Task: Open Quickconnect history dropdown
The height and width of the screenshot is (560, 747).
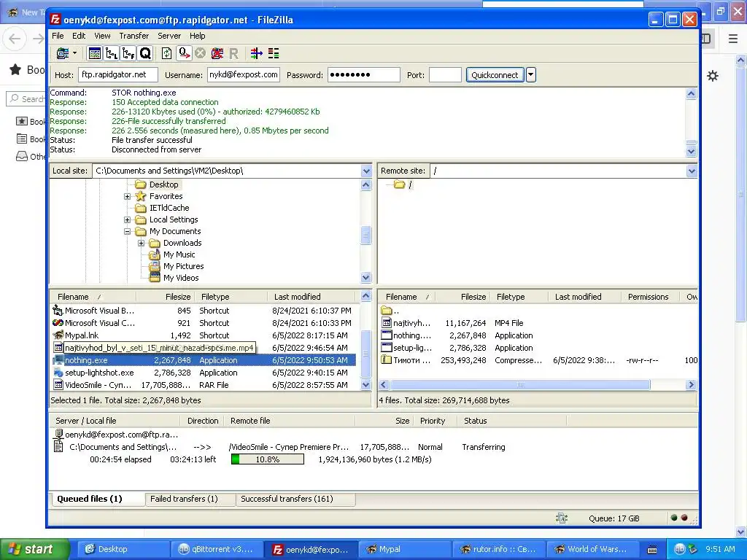Action: (531, 75)
